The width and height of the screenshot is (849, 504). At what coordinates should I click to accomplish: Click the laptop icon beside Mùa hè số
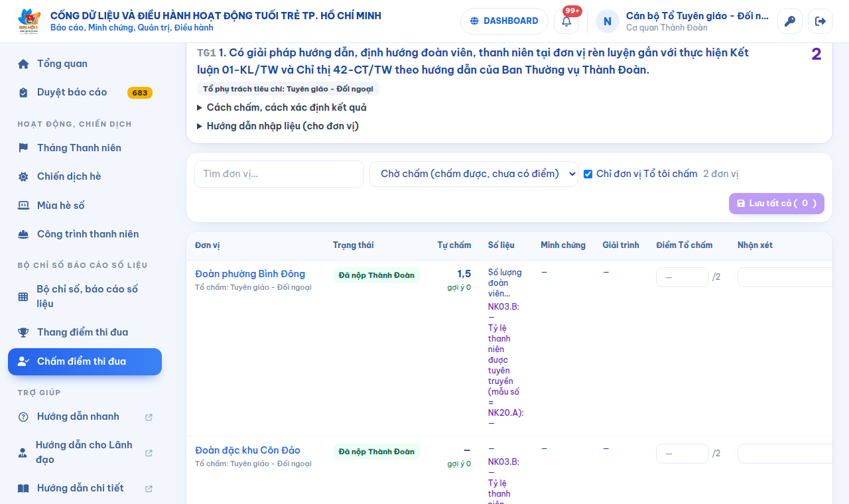coord(23,206)
